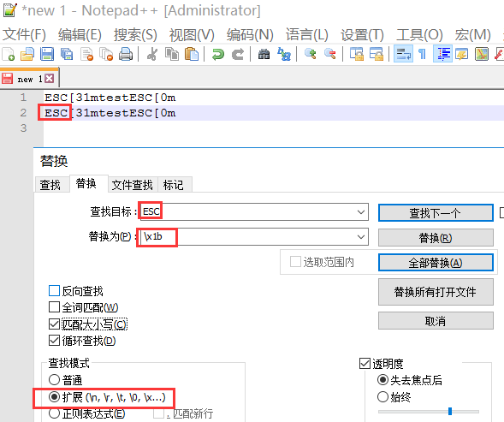Viewport: 504px width, 422px height.
Task: Switch to the 文件查找 dialog tab
Action: click(133, 185)
